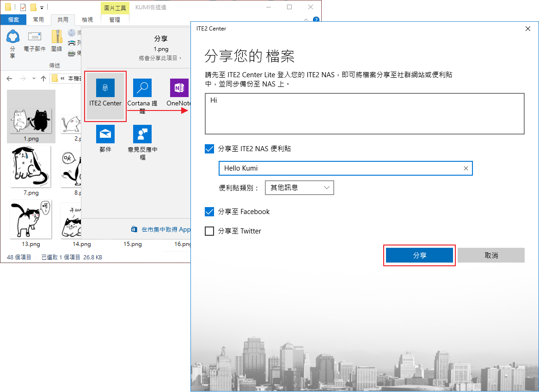Viewport: 539px width, 392px height.
Task: Click the new folder icon in quick access toolbar
Action: [x=33, y=7]
